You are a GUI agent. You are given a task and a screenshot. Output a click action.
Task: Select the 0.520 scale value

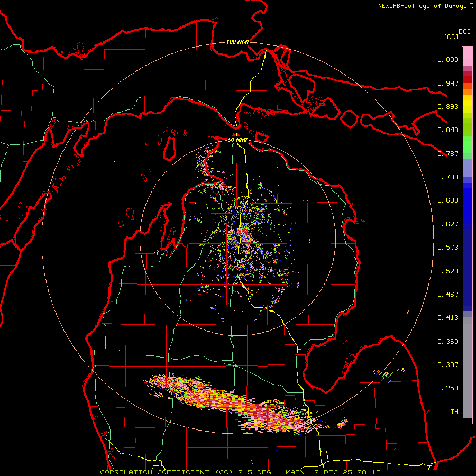[x=448, y=271]
